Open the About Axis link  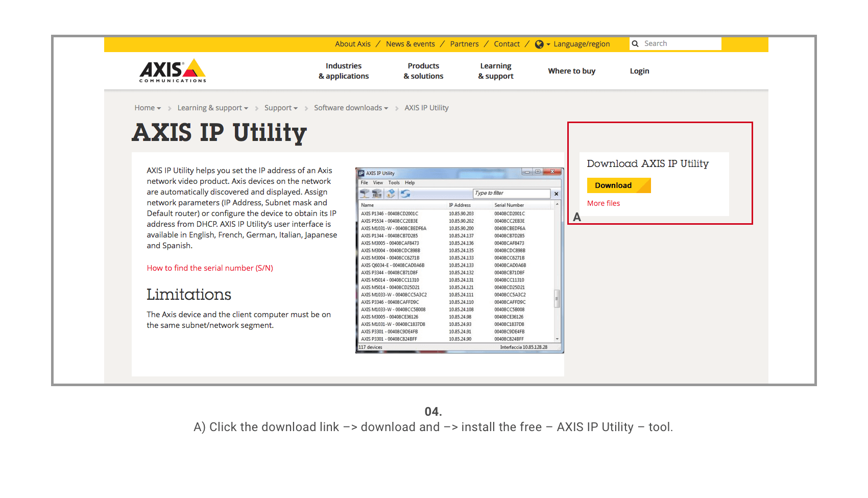click(x=353, y=44)
